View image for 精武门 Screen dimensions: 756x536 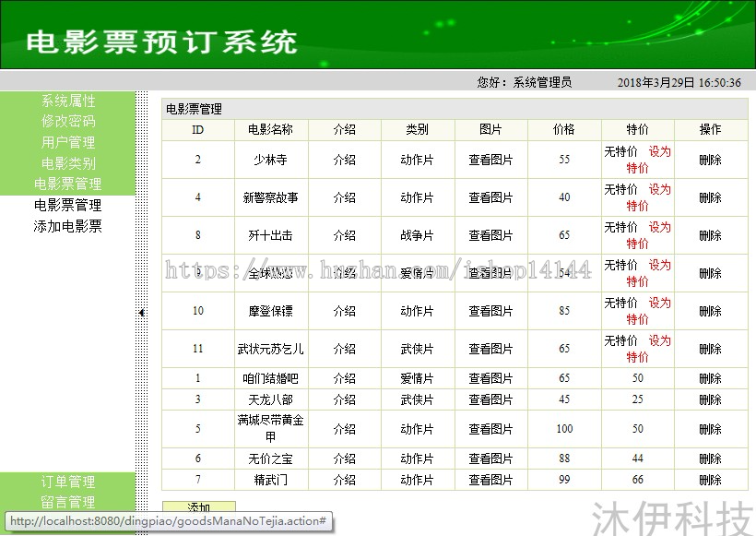(x=491, y=480)
